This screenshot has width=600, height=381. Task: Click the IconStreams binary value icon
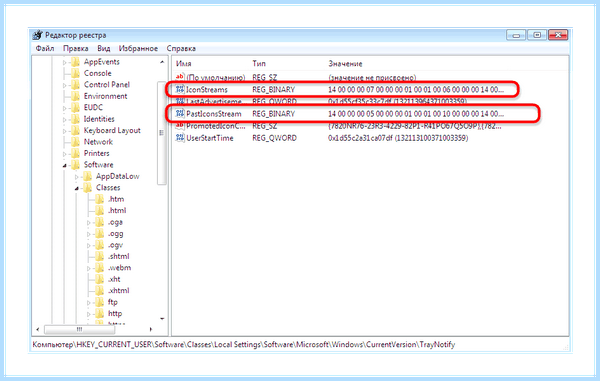pyautogui.click(x=180, y=90)
